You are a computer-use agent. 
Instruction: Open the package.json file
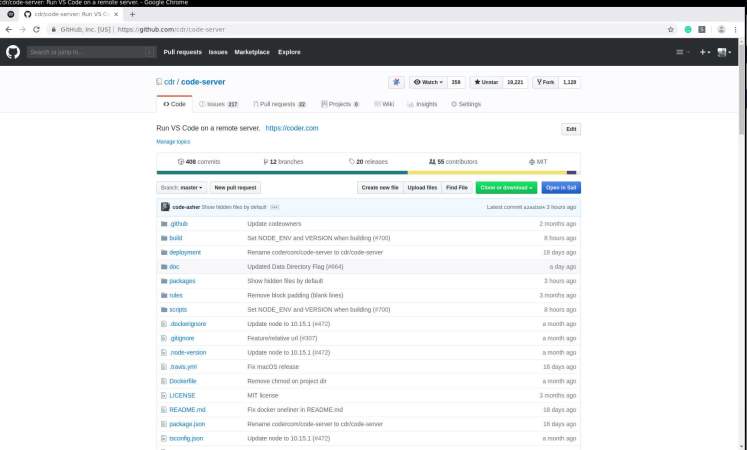pos(187,424)
